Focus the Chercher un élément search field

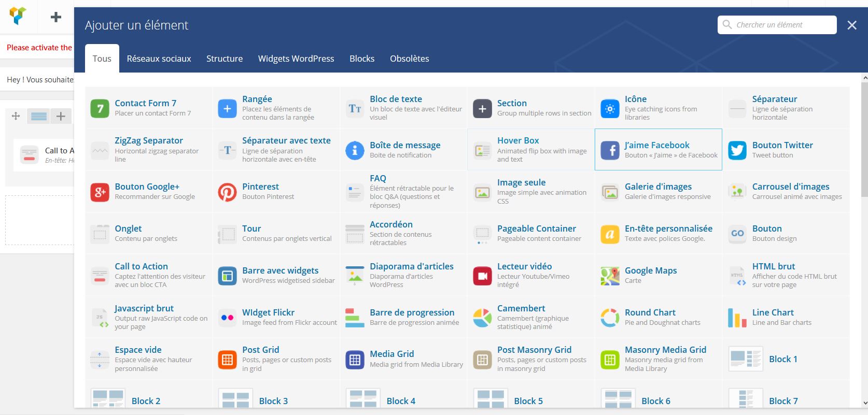coord(777,25)
